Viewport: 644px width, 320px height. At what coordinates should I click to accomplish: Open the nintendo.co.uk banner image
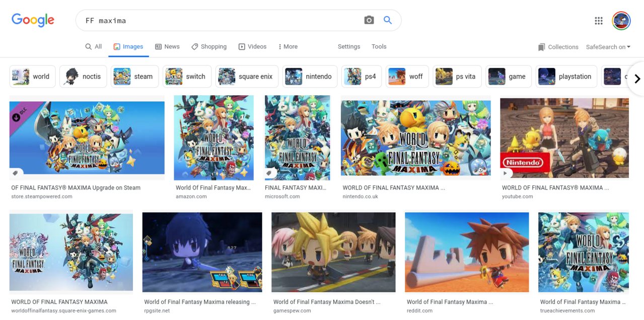click(416, 138)
